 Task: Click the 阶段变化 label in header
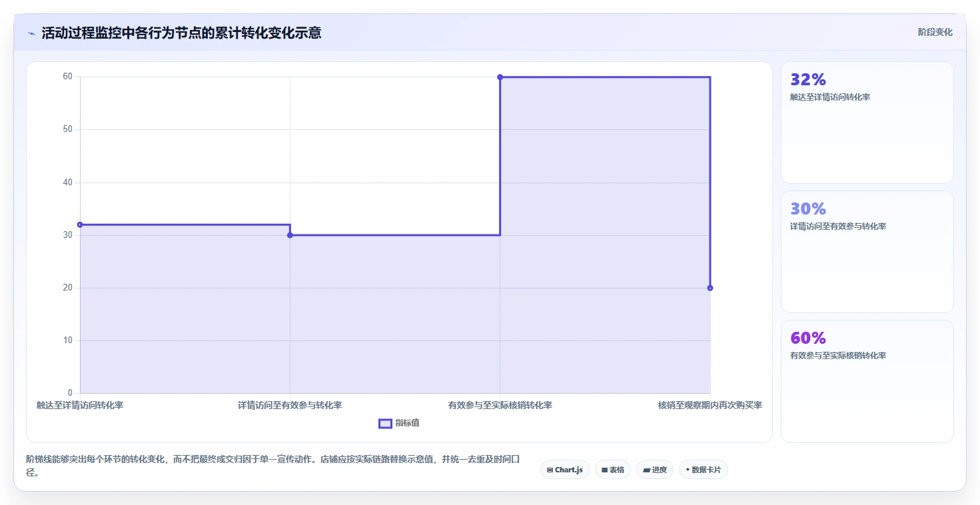[x=935, y=32]
